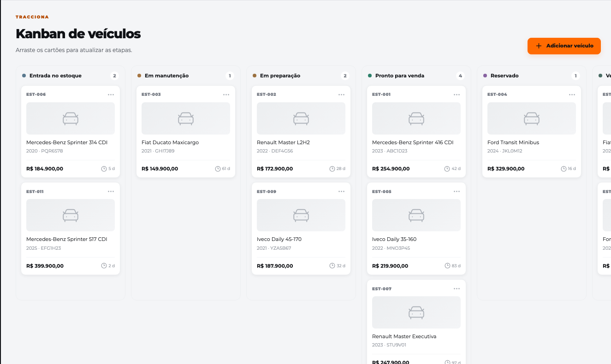Click the Mercedes-Benz Sprinter 517 CDI title
The image size is (611, 364).
(x=67, y=239)
